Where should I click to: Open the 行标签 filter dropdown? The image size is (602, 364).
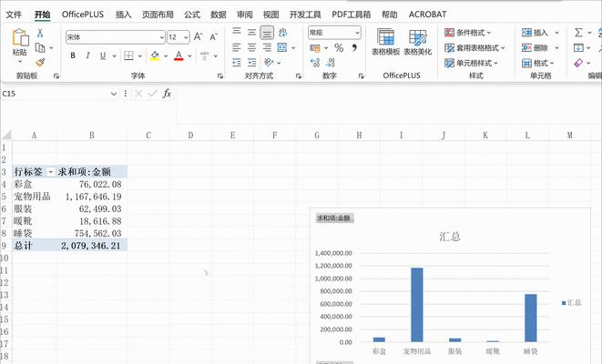pos(50,172)
